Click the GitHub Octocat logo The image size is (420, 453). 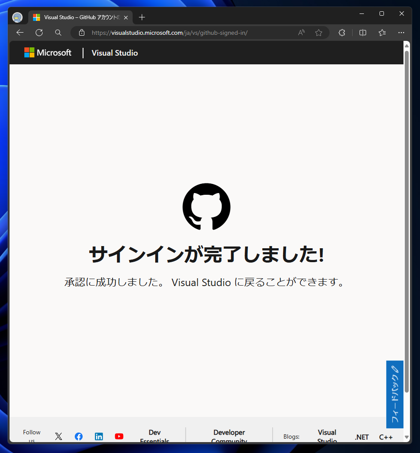pos(206,206)
